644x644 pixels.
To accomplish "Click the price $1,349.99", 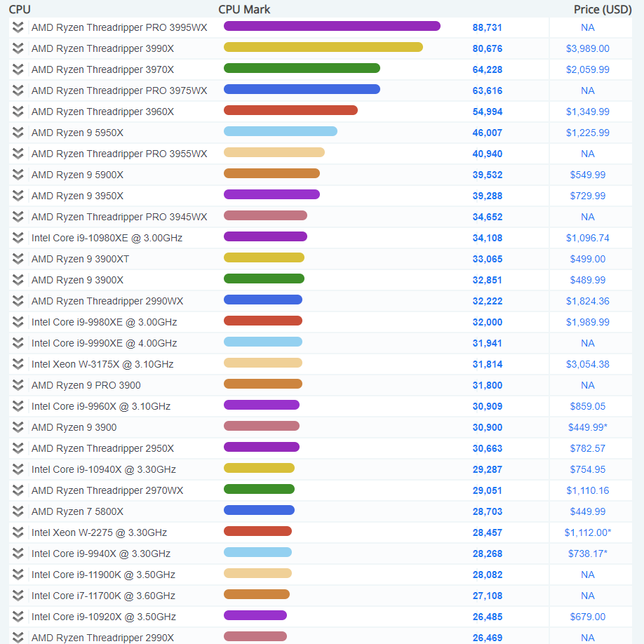I will click(588, 112).
